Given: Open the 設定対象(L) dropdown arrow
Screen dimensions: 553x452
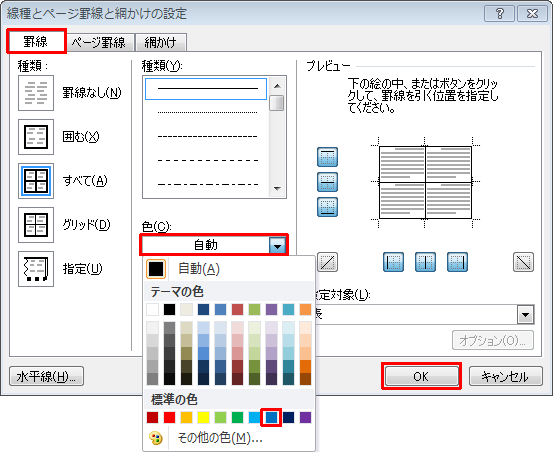Looking at the screenshot, I should pyautogui.click(x=525, y=314).
